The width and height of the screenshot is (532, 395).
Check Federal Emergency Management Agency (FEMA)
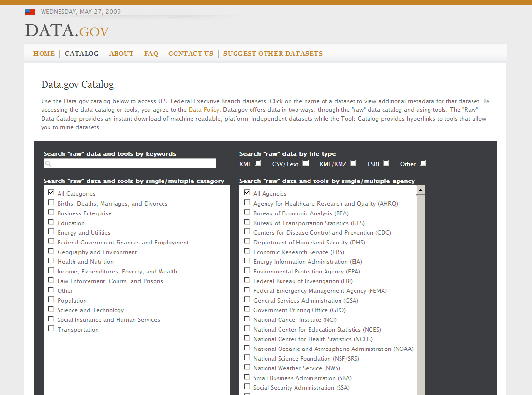click(247, 289)
